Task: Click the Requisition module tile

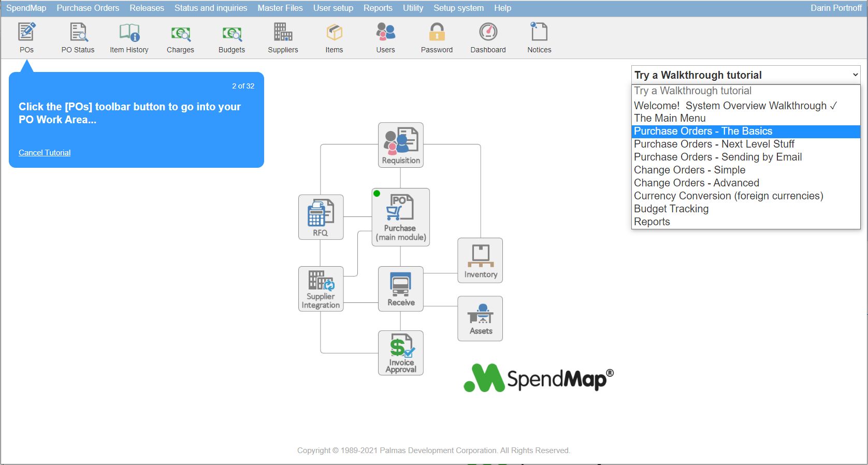Action: point(400,145)
